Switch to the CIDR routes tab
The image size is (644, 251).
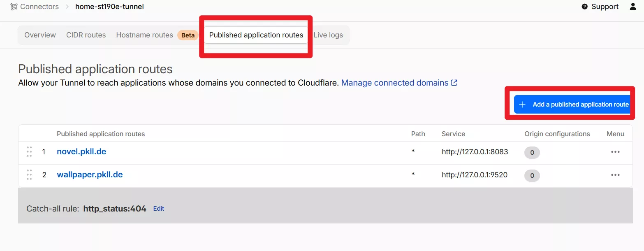point(86,35)
